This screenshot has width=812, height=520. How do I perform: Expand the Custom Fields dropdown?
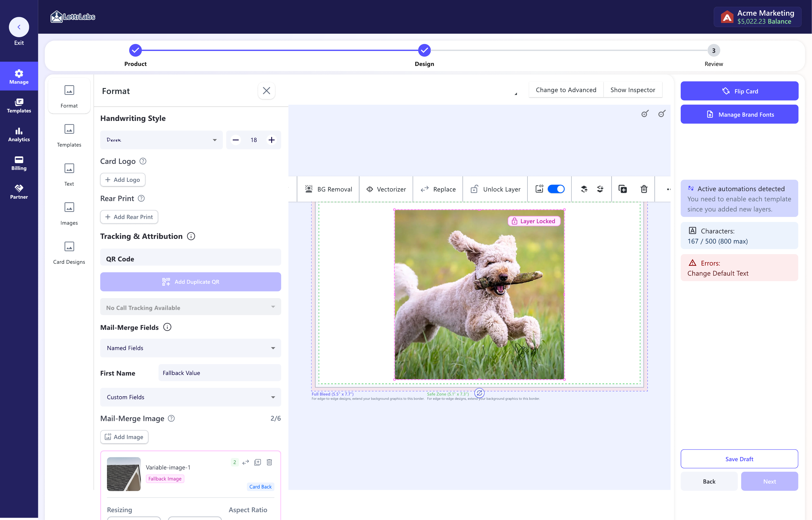click(191, 397)
